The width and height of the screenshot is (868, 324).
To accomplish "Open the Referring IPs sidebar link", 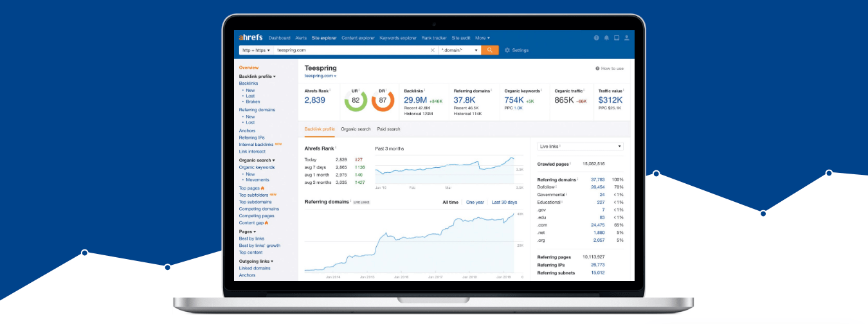I will pyautogui.click(x=251, y=138).
